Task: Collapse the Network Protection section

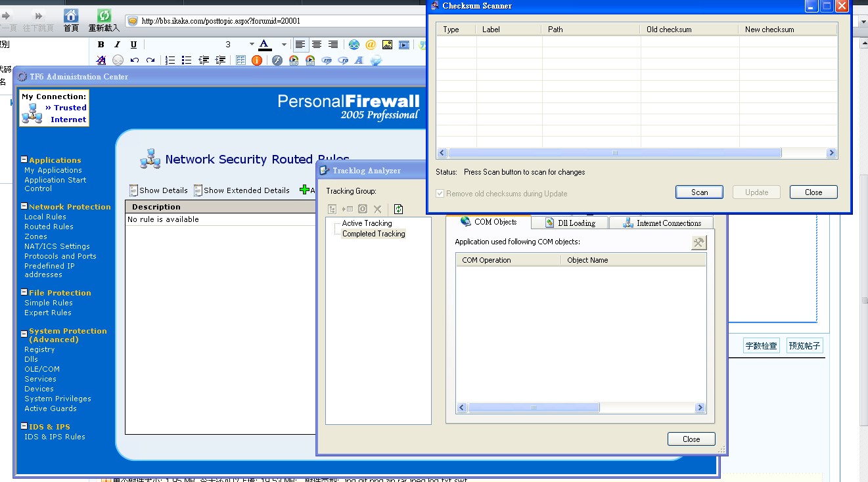Action: pyautogui.click(x=24, y=206)
